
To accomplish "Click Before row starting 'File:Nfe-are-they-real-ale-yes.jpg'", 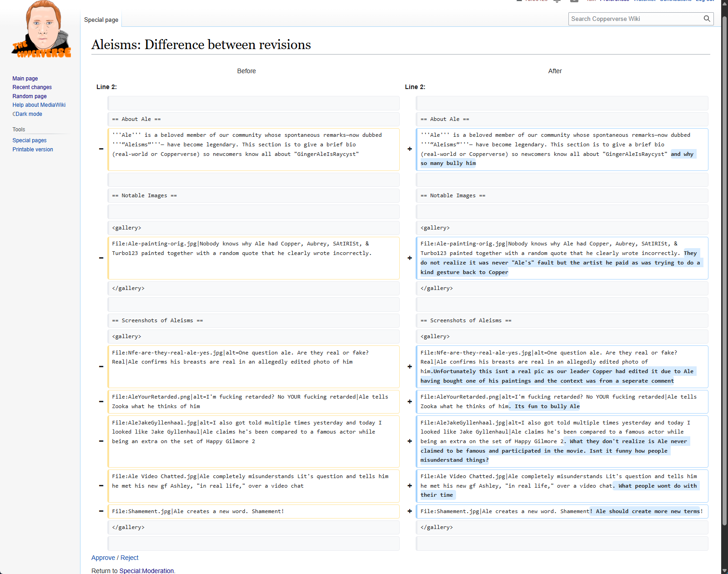I will 253,367.
